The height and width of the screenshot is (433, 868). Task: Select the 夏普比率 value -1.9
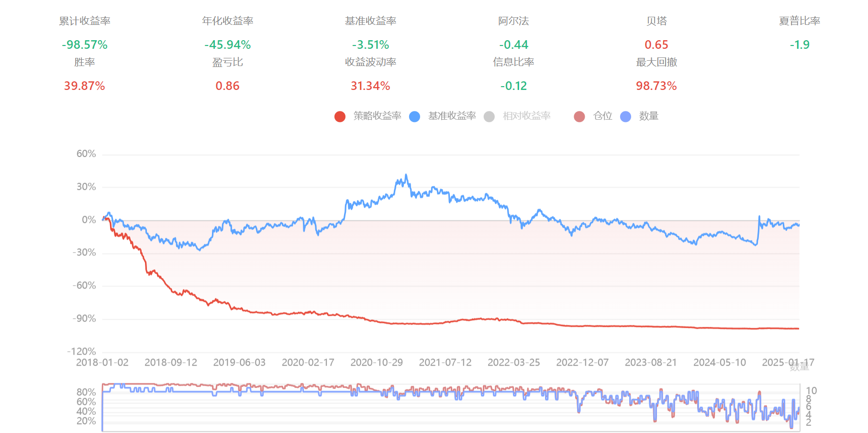click(x=800, y=45)
